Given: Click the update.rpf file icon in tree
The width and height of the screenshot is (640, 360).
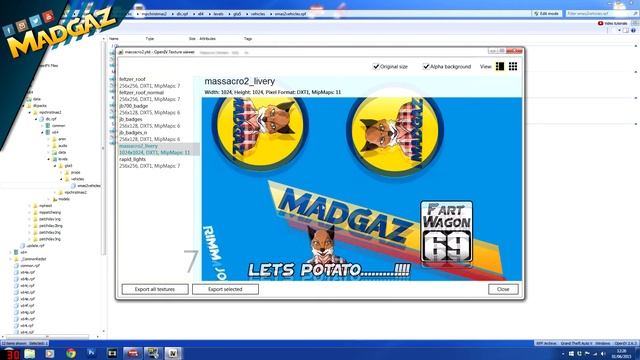Looking at the screenshot, I should pyautogui.click(x=23, y=246).
